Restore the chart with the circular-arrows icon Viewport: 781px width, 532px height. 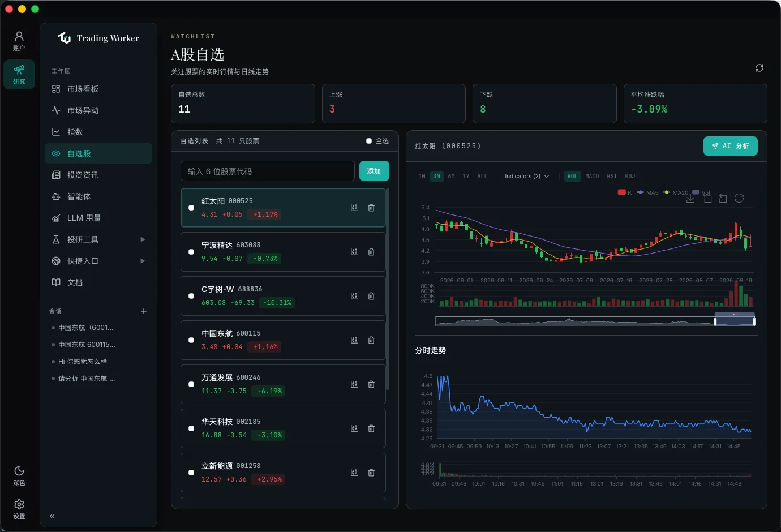point(739,198)
